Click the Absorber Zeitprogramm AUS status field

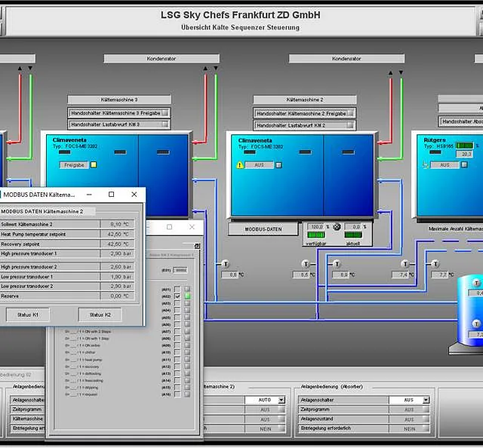[x=409, y=410]
